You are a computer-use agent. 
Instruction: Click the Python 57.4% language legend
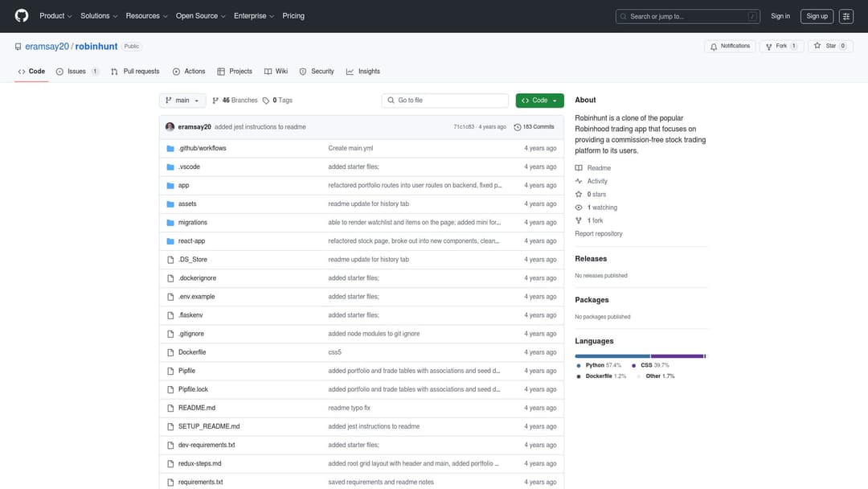tap(599, 365)
